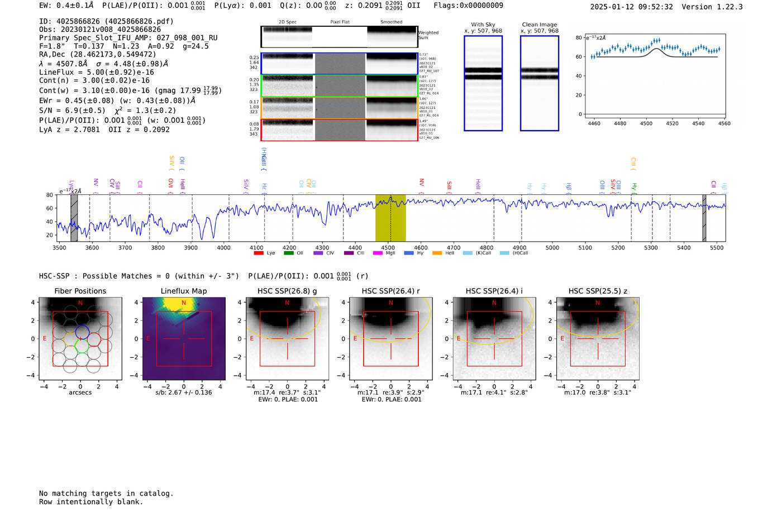Viewport: 782px width, 532px height.
Task: Click the emission line fit plot
Action: click(655, 76)
